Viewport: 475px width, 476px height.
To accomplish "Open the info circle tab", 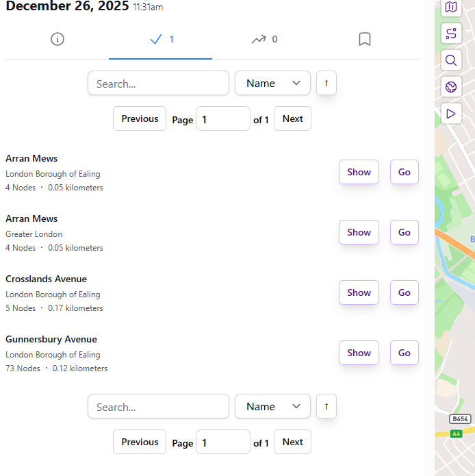I will click(x=57, y=39).
